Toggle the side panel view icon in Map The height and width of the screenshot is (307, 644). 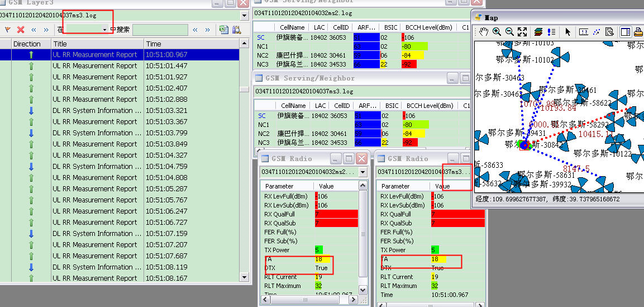pyautogui.click(x=626, y=32)
